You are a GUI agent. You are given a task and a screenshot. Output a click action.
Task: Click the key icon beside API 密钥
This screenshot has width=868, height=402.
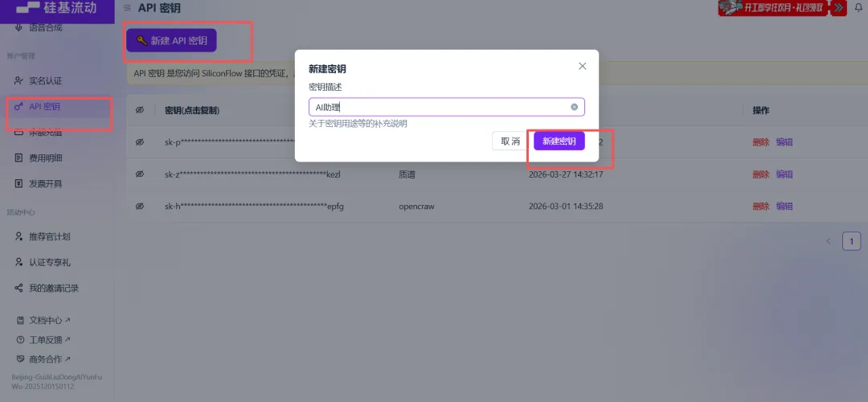[18, 106]
